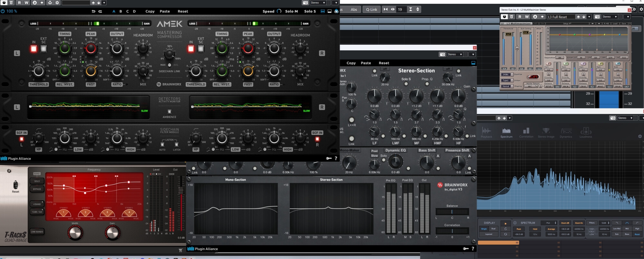Click Reset in bx_digital toolbar
Screen dimensions: 644x259
tap(384, 63)
